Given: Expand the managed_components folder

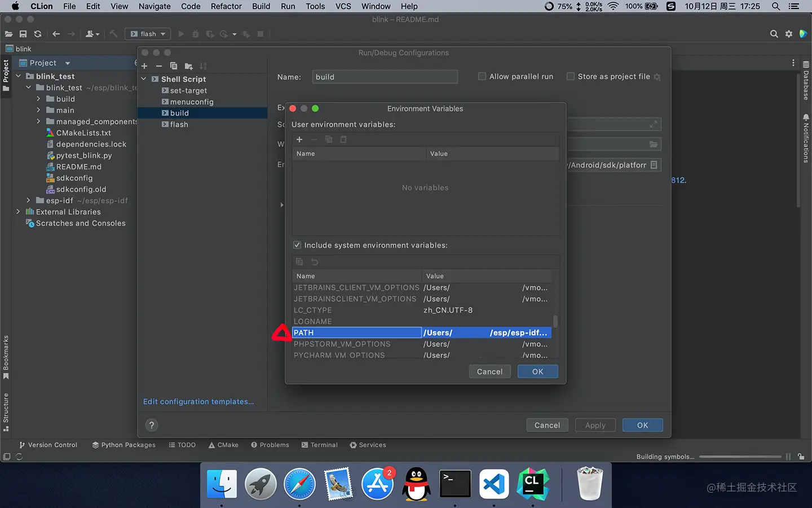Looking at the screenshot, I should pos(38,121).
